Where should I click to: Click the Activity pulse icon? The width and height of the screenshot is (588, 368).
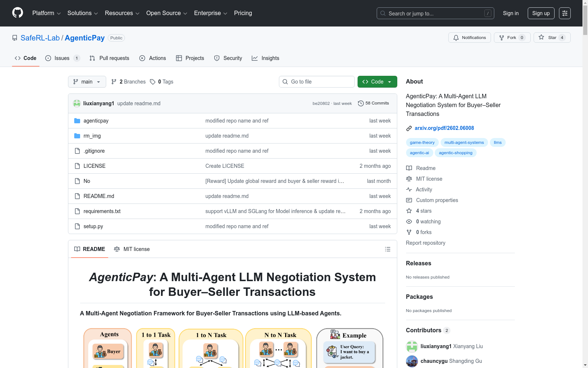point(409,190)
